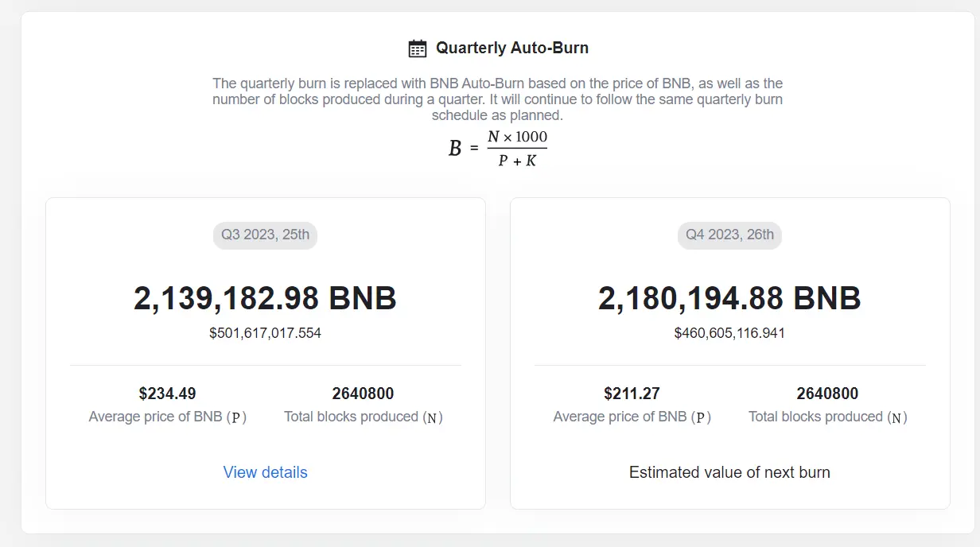Viewport: 980px width, 547px height.
Task: Click the burn formula B = N×1000/(P+K)
Action: [x=498, y=149]
